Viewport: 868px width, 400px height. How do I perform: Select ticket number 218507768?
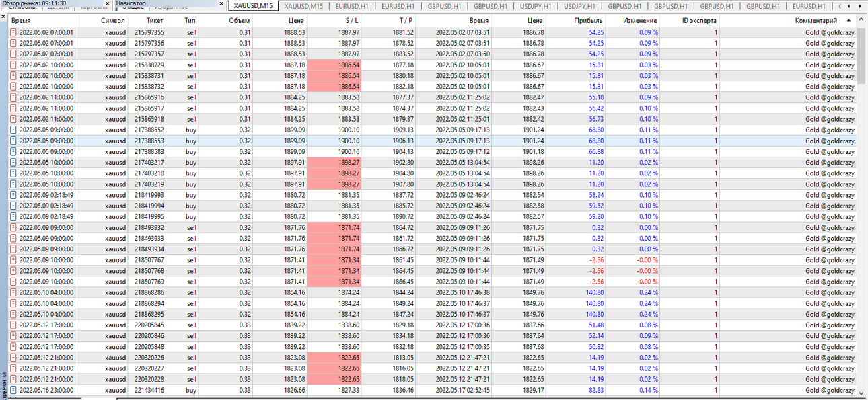click(149, 271)
